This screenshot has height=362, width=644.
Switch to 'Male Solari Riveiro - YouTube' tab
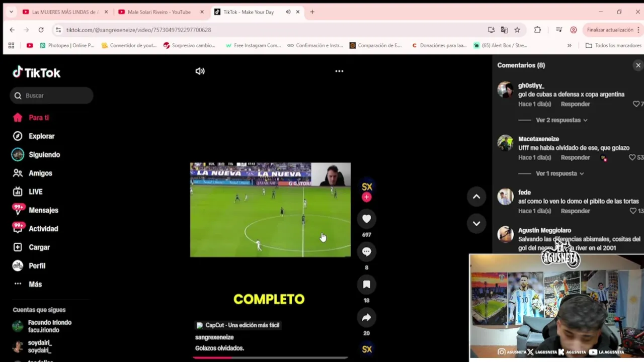(x=159, y=12)
